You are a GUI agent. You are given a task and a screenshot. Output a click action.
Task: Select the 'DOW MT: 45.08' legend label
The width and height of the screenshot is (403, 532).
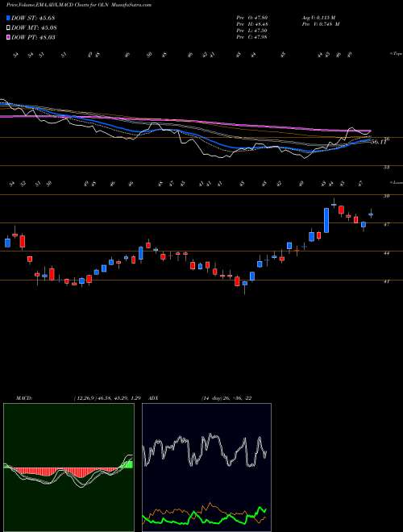[34, 28]
